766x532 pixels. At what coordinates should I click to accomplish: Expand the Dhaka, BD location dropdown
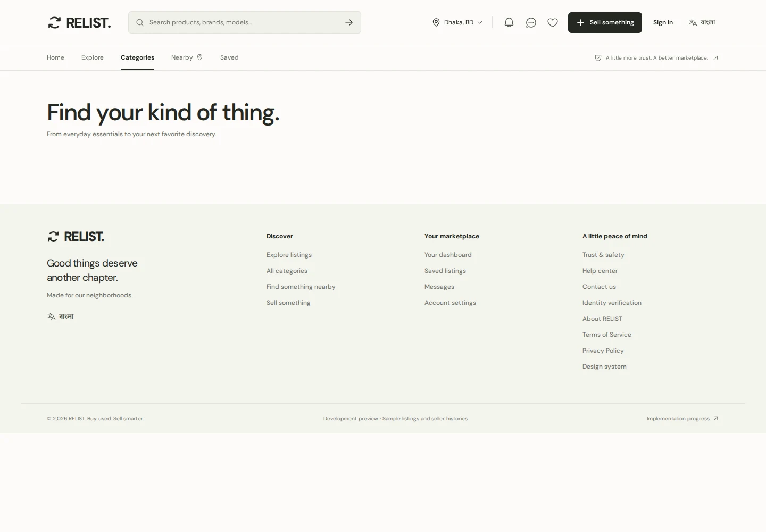point(457,22)
